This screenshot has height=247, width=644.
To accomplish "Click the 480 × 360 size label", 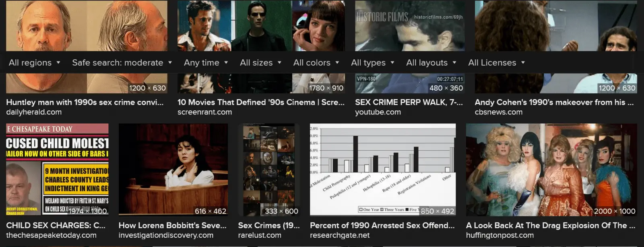I will (446, 88).
